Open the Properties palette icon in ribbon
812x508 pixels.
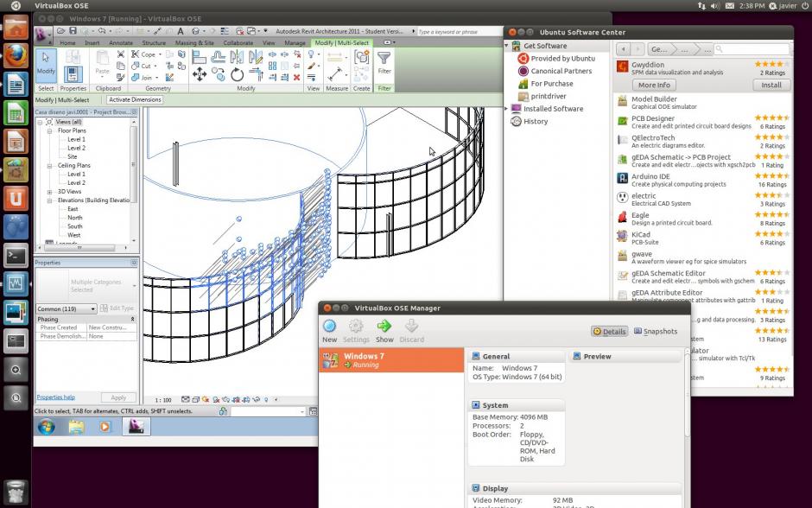tap(73, 73)
